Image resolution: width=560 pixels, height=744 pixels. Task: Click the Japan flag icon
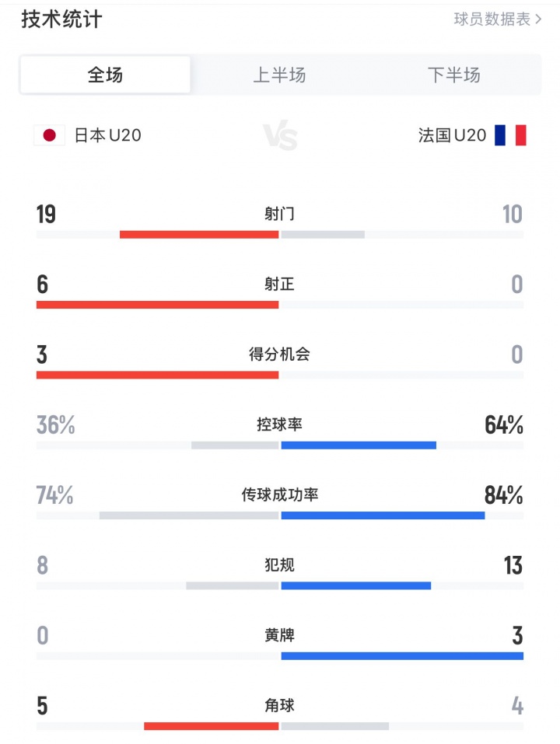(49, 135)
